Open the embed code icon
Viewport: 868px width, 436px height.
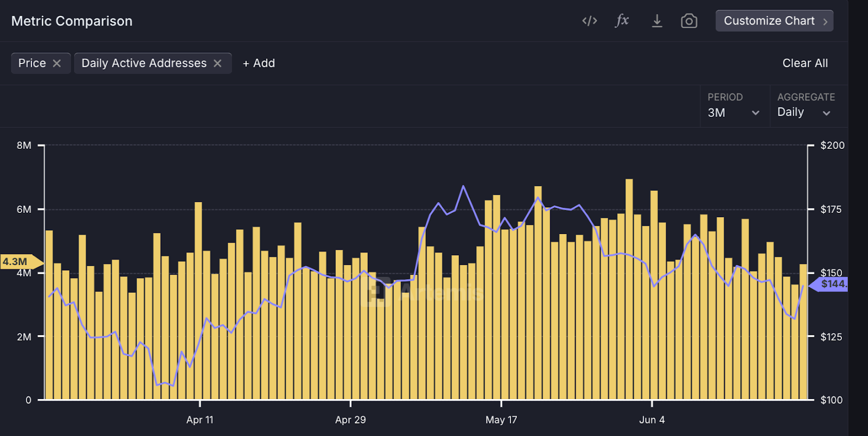tap(589, 21)
